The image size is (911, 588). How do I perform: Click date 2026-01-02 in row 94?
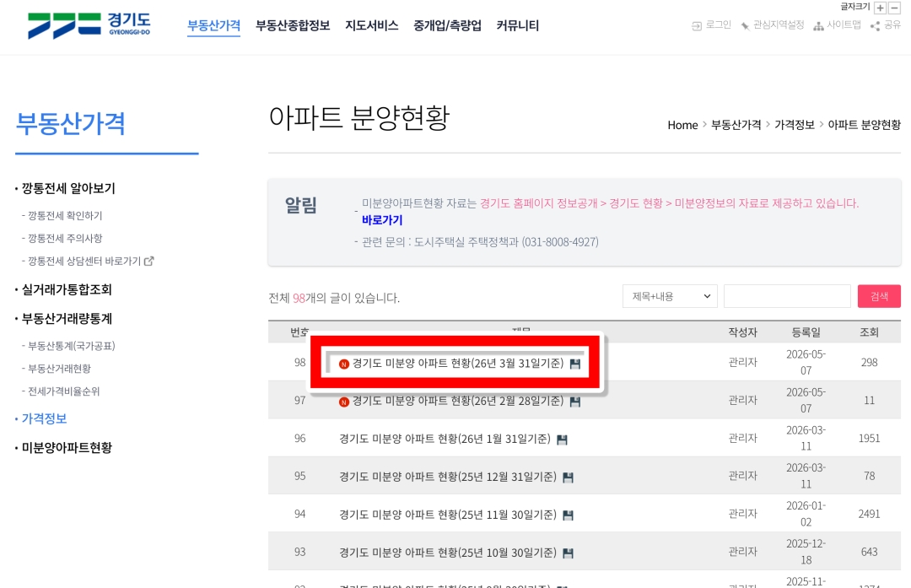click(806, 514)
